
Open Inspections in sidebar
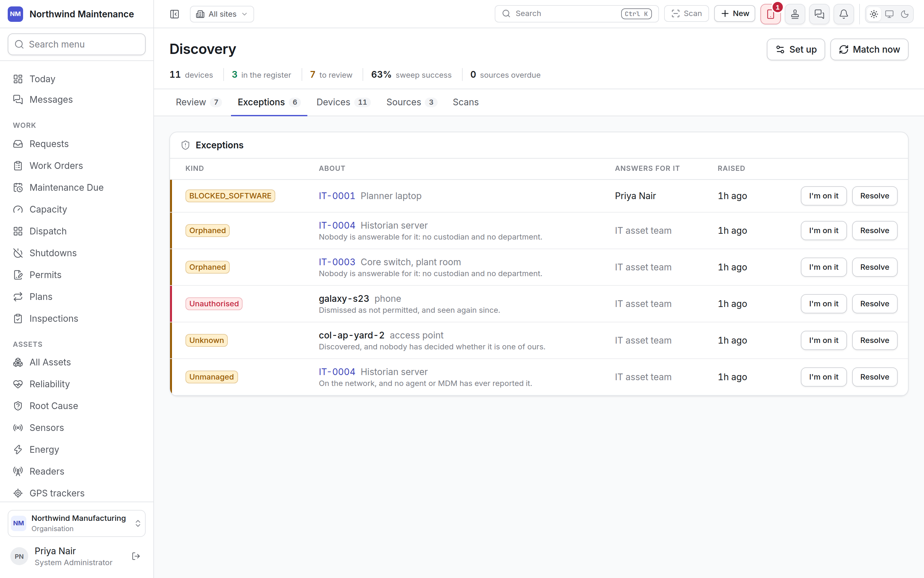pyautogui.click(x=77, y=319)
